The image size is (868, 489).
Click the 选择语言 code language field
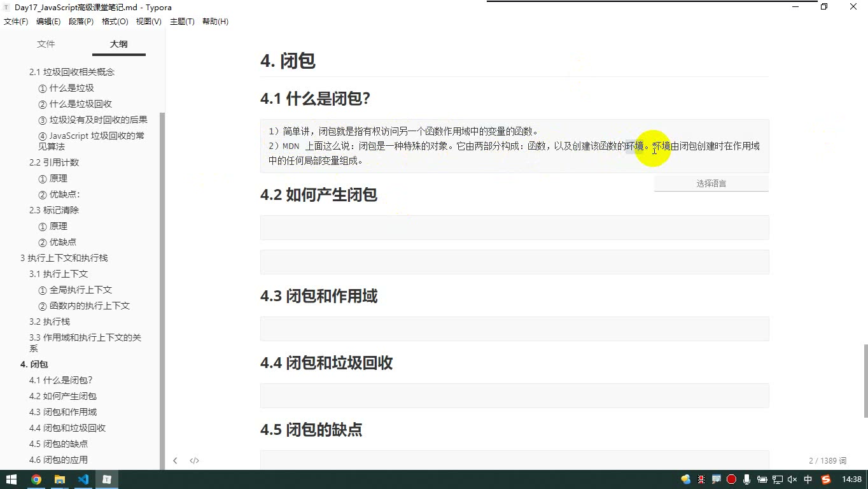[x=711, y=183]
